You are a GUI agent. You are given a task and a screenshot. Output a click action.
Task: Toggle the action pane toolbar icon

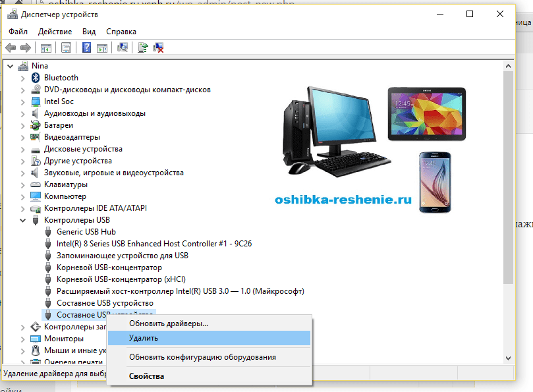click(x=102, y=47)
